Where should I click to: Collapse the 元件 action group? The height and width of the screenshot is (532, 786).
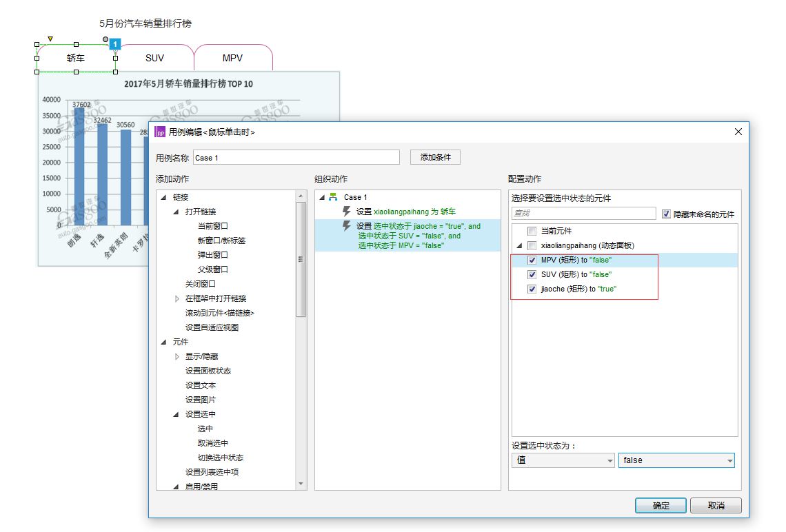[163, 342]
